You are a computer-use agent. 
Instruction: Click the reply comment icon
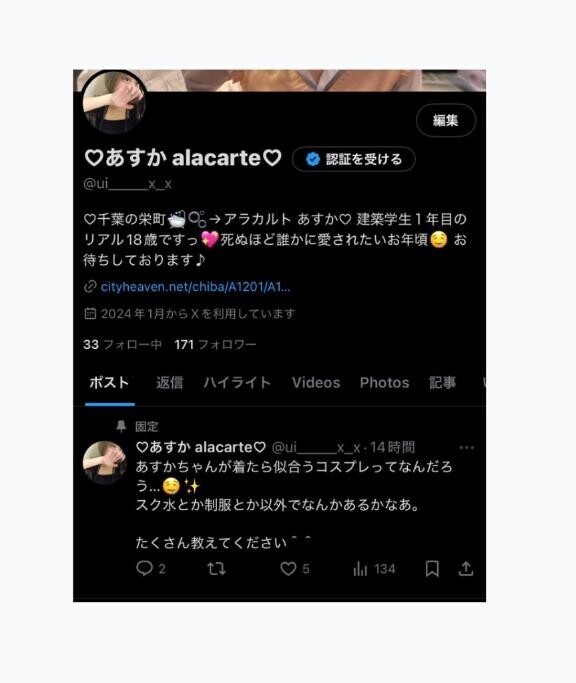tap(144, 568)
